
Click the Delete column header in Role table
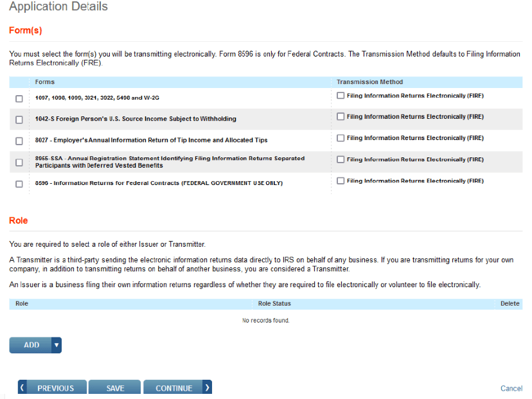pos(510,304)
